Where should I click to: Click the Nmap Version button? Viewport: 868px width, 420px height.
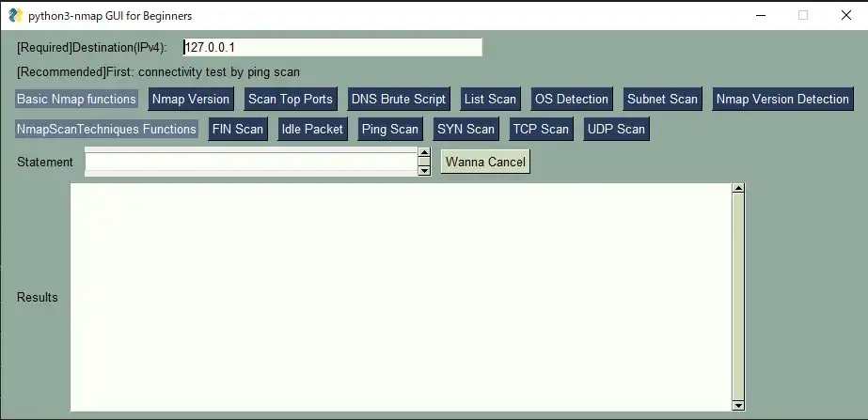[191, 99]
